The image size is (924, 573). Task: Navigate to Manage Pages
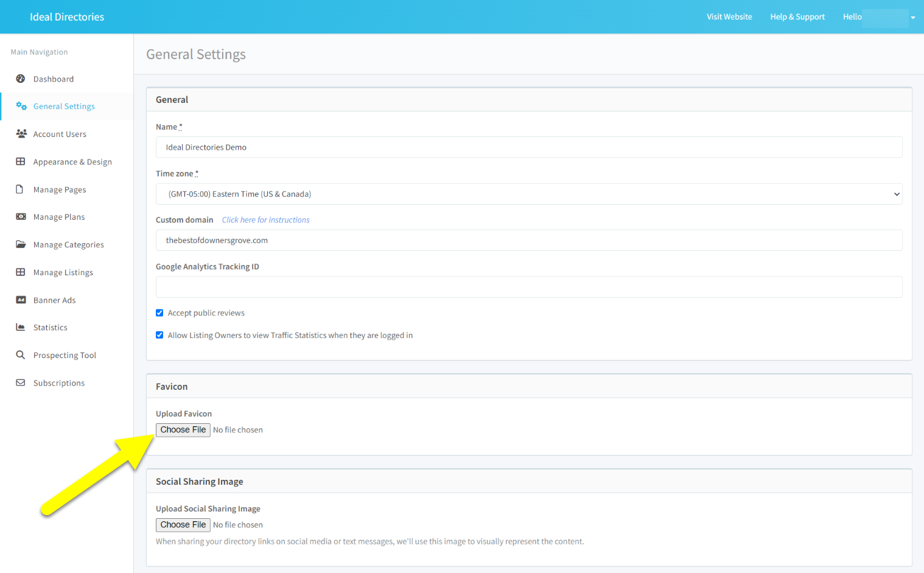pos(60,190)
